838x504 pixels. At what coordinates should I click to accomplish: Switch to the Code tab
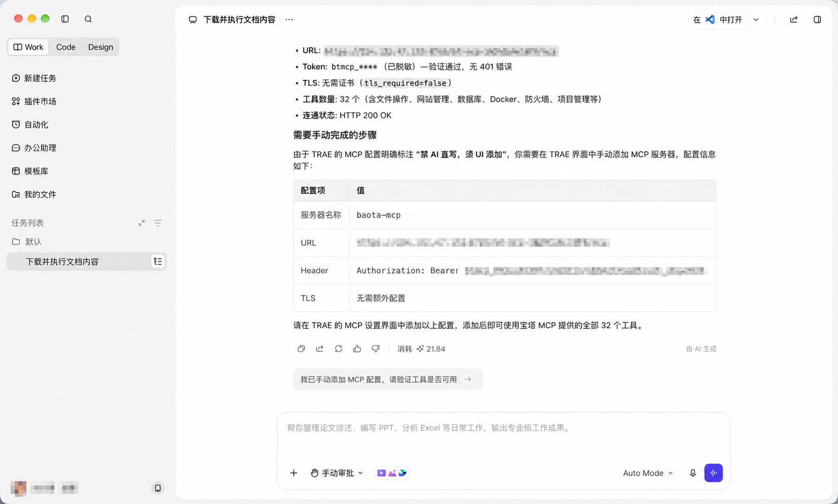[66, 47]
